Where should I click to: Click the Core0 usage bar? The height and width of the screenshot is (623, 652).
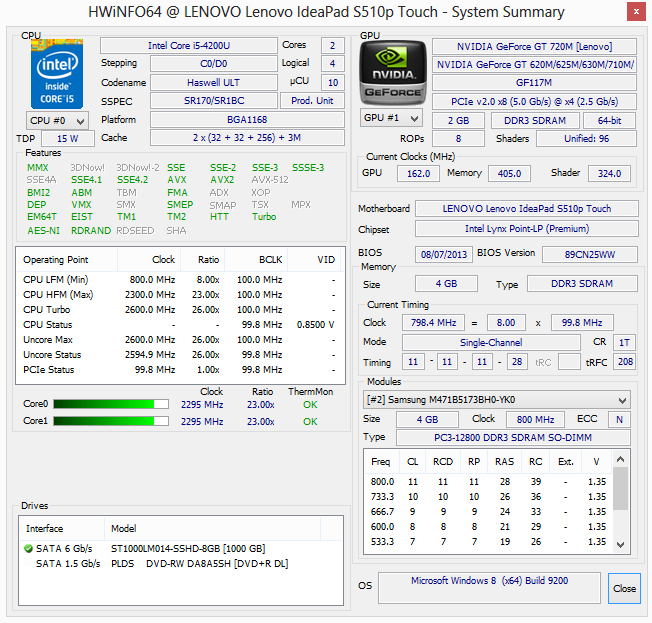click(111, 404)
